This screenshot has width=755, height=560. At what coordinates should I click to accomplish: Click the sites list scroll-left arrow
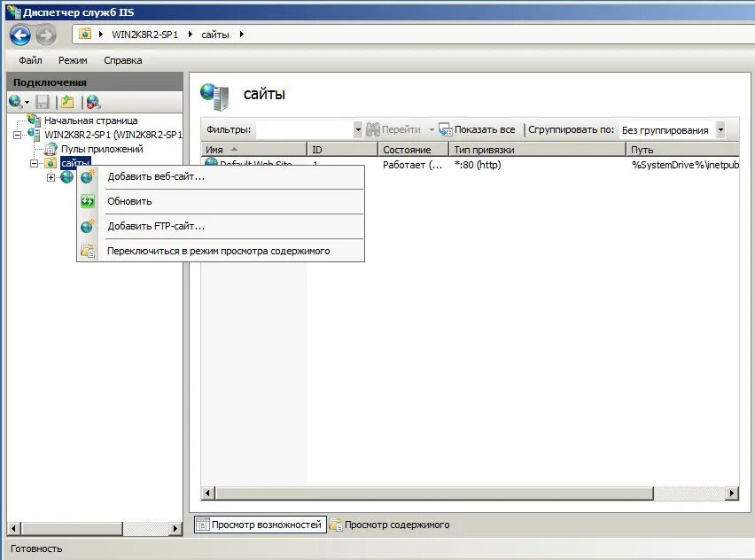(x=207, y=493)
